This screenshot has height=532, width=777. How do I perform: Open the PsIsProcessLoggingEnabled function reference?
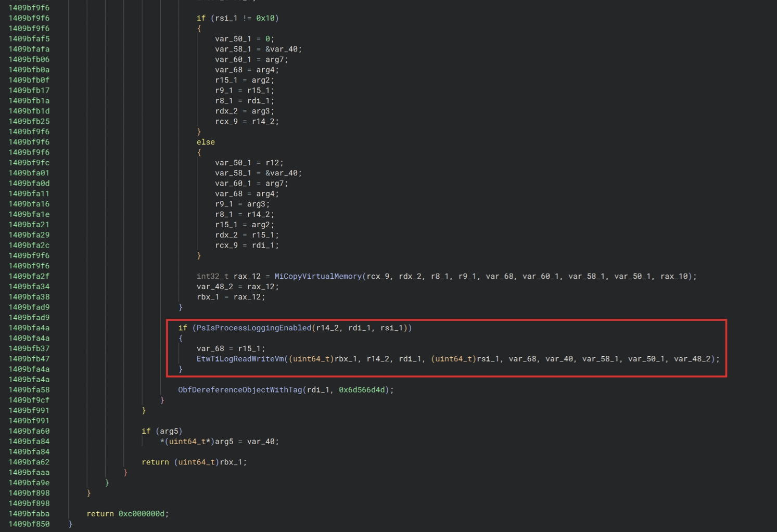pyautogui.click(x=252, y=328)
